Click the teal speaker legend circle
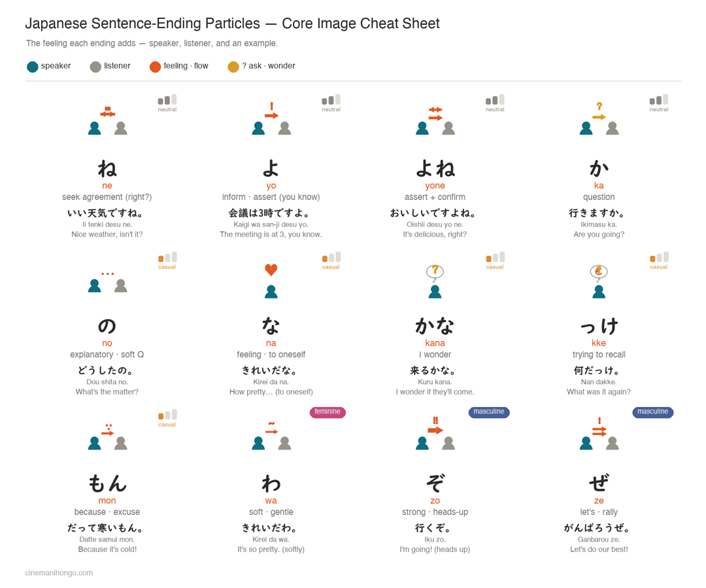The width and height of the screenshot is (706, 588). [x=33, y=67]
